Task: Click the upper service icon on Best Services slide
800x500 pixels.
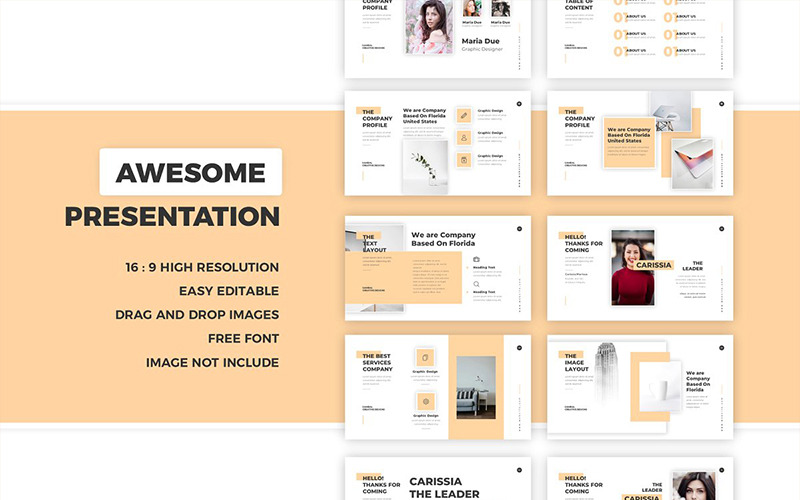Action: pos(425,358)
